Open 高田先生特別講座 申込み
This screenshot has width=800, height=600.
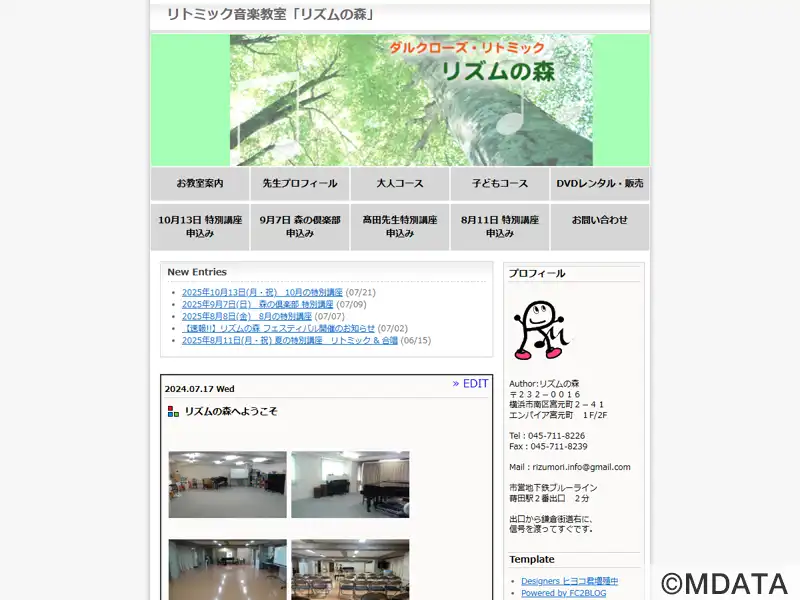coord(400,227)
